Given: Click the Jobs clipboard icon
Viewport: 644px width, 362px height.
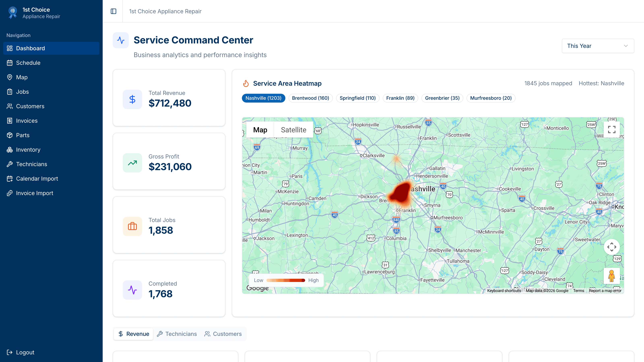Looking at the screenshot, I should [x=9, y=92].
